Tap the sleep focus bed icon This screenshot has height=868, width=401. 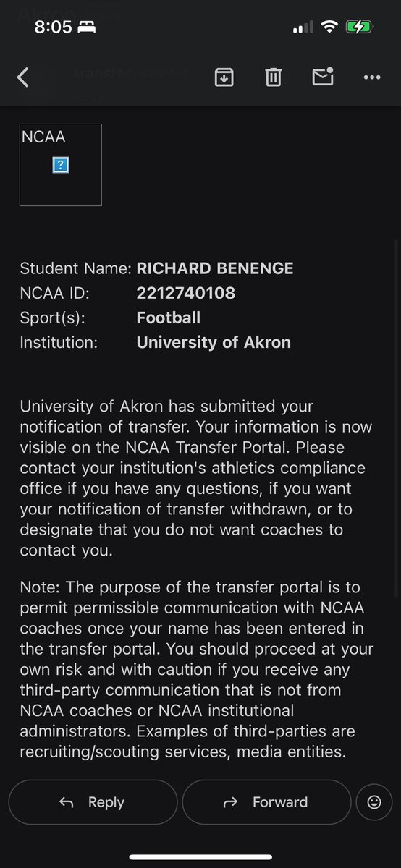tap(88, 27)
